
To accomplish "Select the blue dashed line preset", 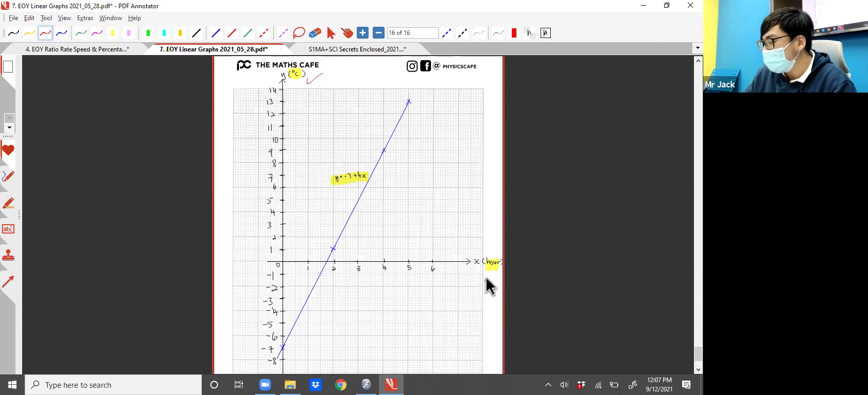I will click(446, 33).
